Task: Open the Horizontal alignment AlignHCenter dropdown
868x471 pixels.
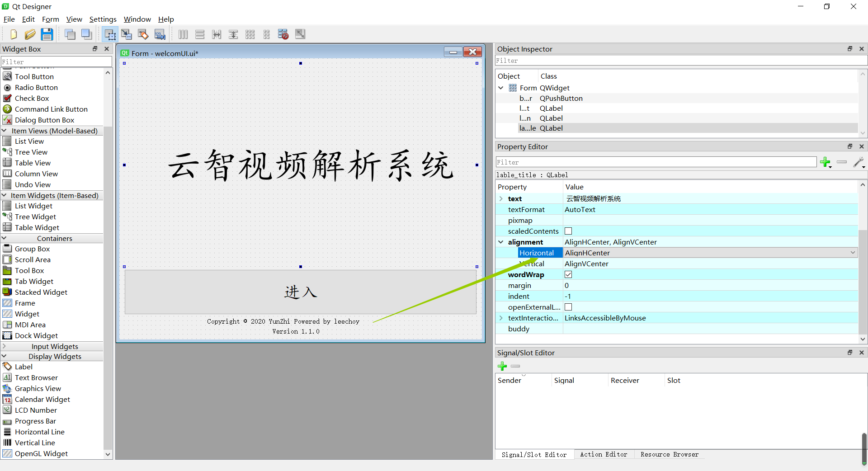Action: coord(710,253)
